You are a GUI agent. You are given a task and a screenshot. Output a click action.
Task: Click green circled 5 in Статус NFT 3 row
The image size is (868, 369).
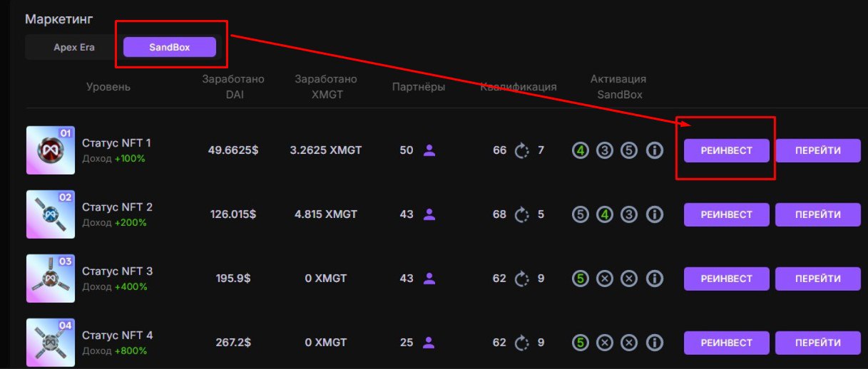click(x=581, y=279)
